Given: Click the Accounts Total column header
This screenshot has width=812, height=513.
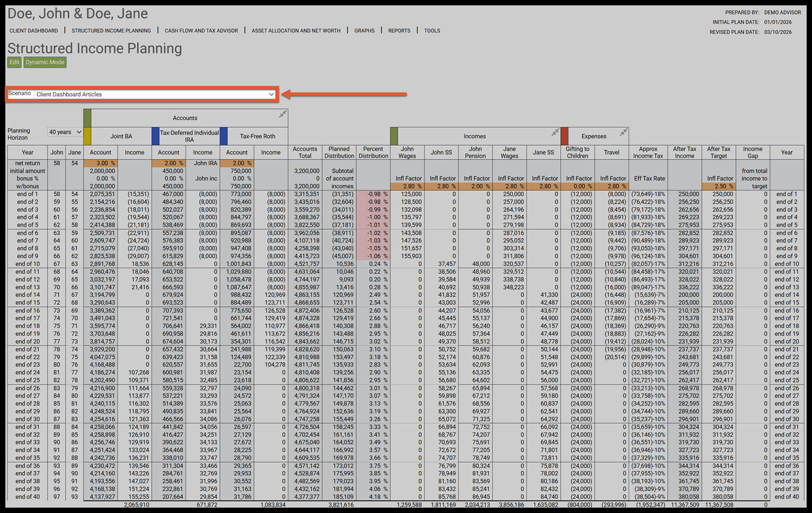Looking at the screenshot, I should point(305,153).
